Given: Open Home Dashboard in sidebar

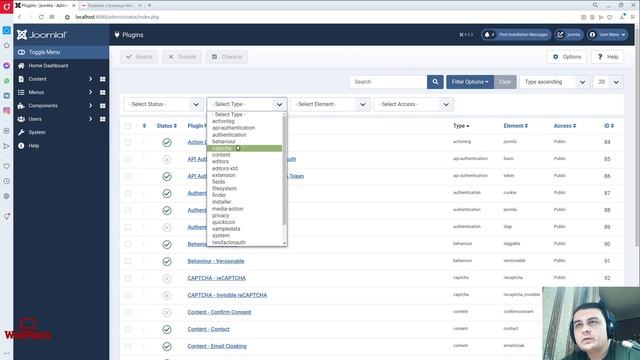Looking at the screenshot, I should point(48,66).
